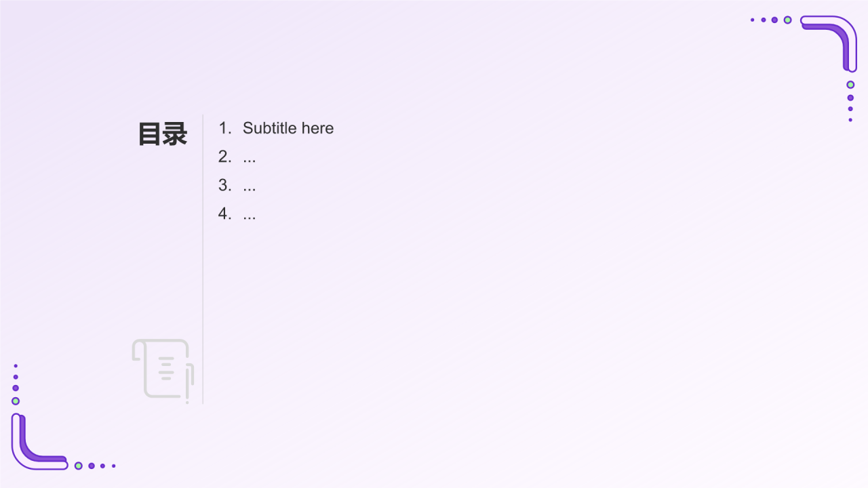Click the green ring dot directly beneath the upper bracket
The width and height of the screenshot is (868, 488).
[x=850, y=85]
